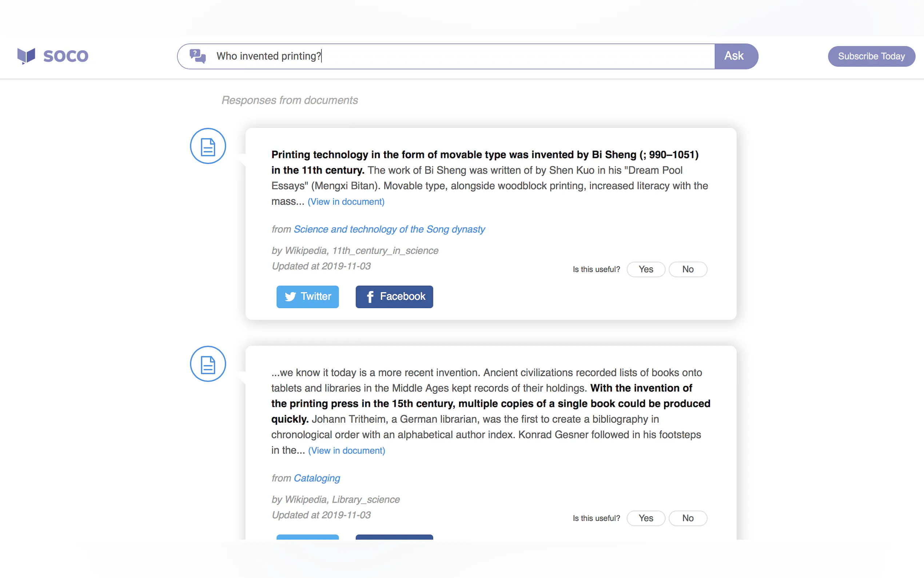Share first response on Twitter

[x=307, y=297]
